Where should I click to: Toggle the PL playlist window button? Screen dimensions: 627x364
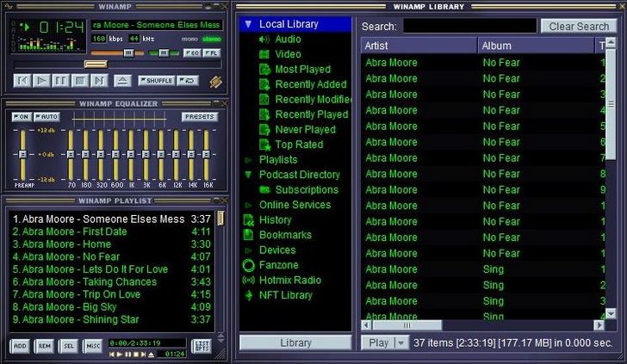click(x=211, y=52)
